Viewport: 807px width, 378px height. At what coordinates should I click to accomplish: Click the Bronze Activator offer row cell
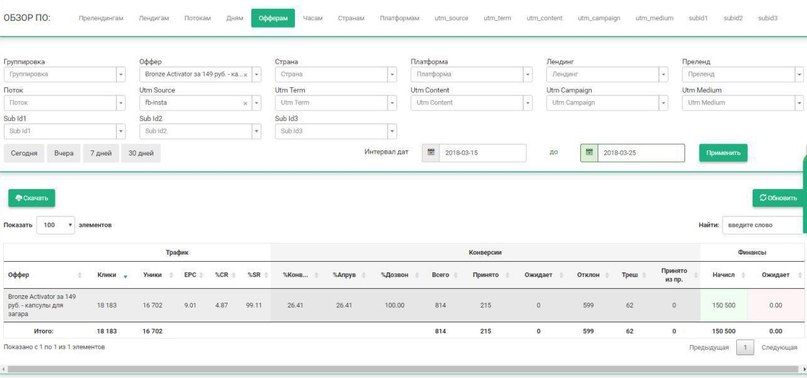(45, 305)
